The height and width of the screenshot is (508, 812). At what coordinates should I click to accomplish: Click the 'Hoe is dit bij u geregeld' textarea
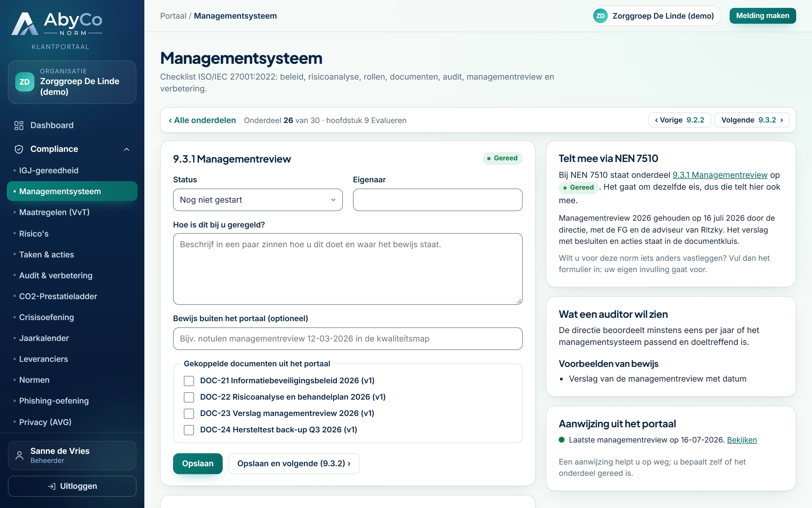(x=348, y=269)
